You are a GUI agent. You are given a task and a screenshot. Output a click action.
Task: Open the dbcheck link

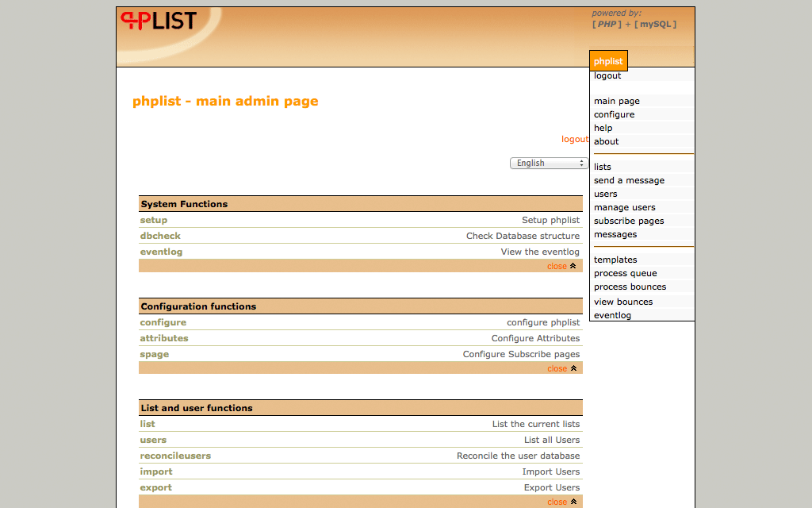(x=160, y=236)
